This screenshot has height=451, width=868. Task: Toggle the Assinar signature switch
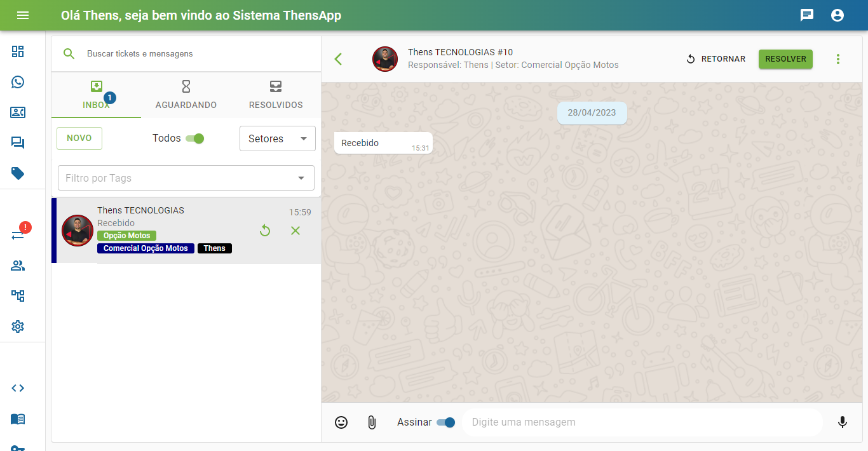point(446,422)
